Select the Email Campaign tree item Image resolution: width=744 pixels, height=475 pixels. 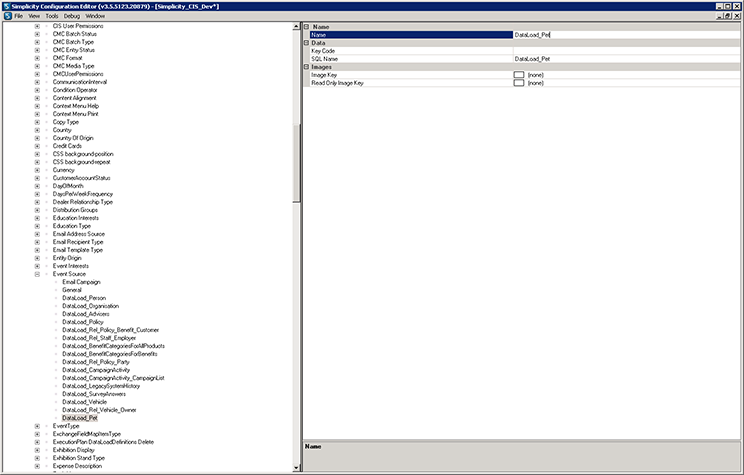[x=81, y=282]
